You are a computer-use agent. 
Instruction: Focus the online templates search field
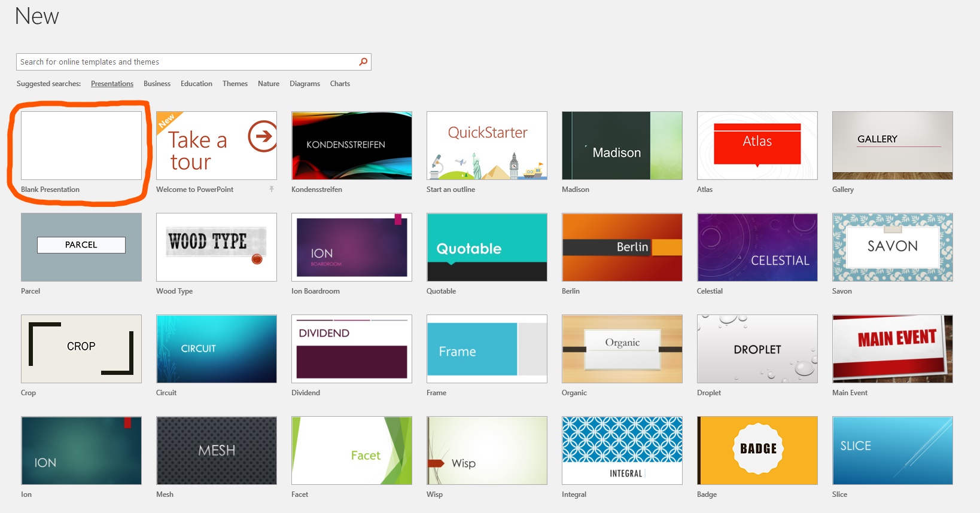[x=193, y=62]
